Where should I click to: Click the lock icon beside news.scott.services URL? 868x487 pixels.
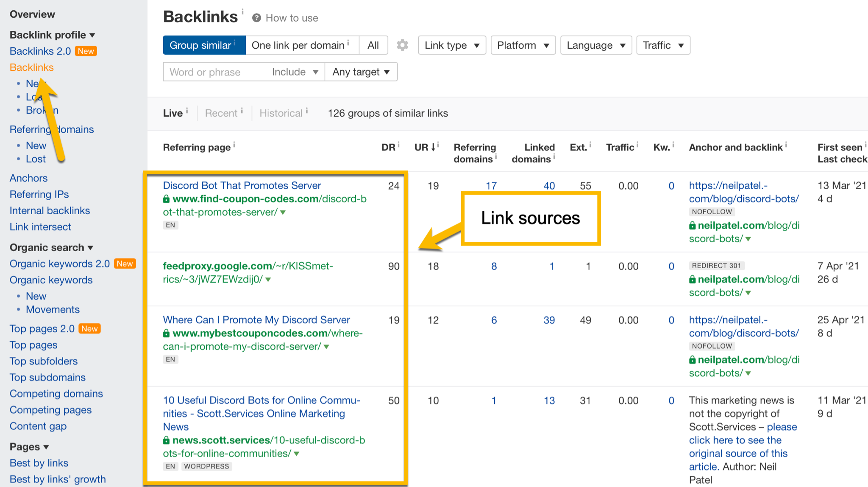click(167, 440)
